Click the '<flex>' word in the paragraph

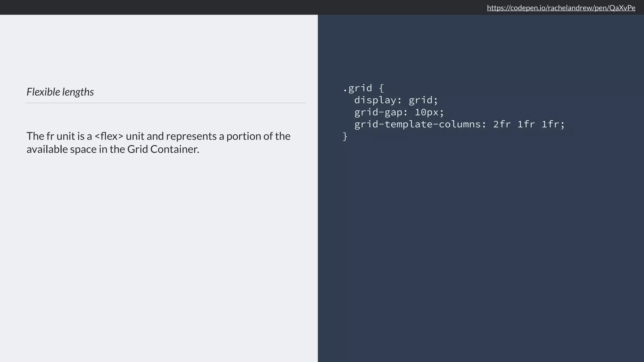coord(109,136)
